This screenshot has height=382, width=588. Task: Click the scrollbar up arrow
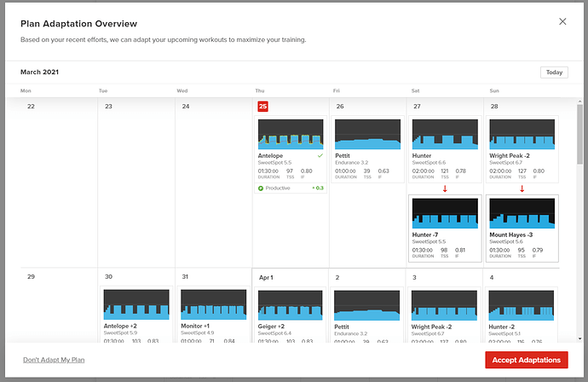[579, 101]
